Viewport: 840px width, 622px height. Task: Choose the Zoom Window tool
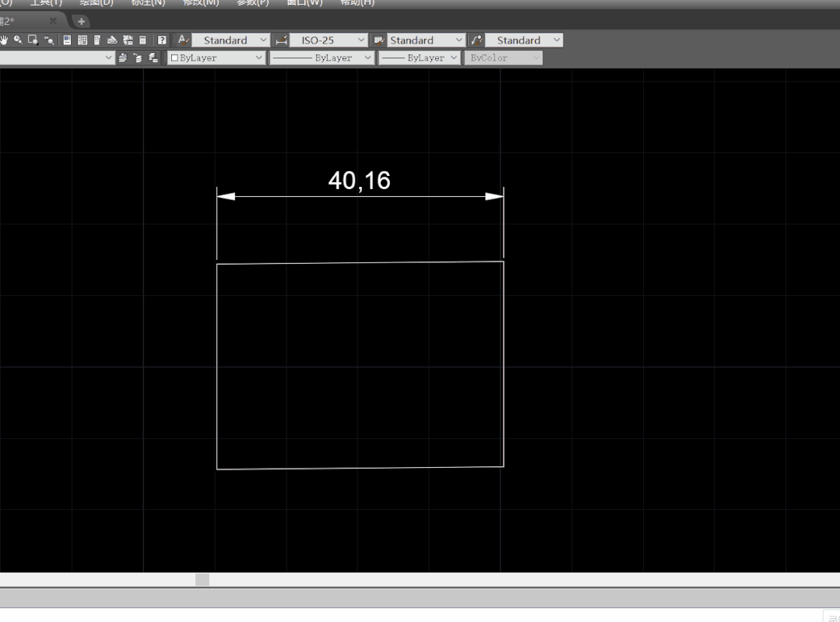pyautogui.click(x=33, y=40)
